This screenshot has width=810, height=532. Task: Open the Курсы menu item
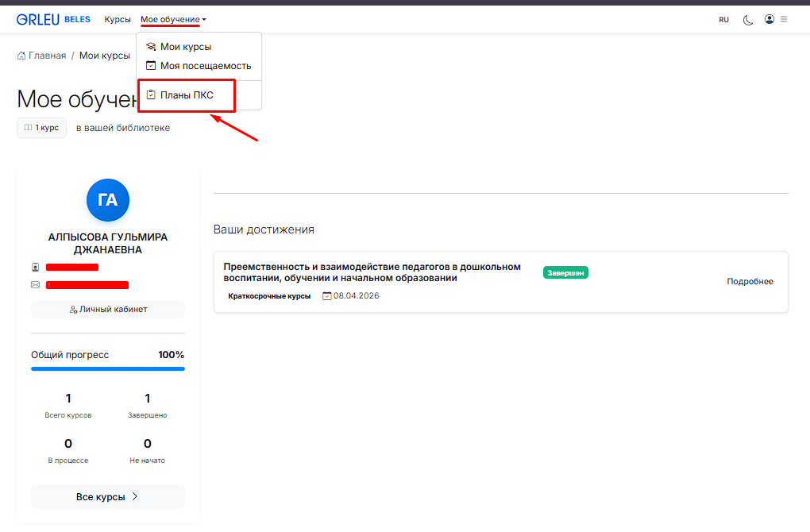[x=118, y=19]
